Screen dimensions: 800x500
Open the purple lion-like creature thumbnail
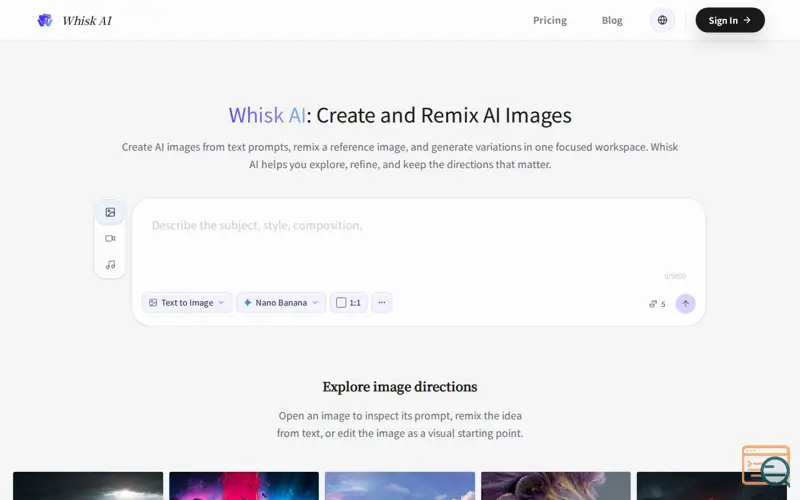tap(556, 486)
